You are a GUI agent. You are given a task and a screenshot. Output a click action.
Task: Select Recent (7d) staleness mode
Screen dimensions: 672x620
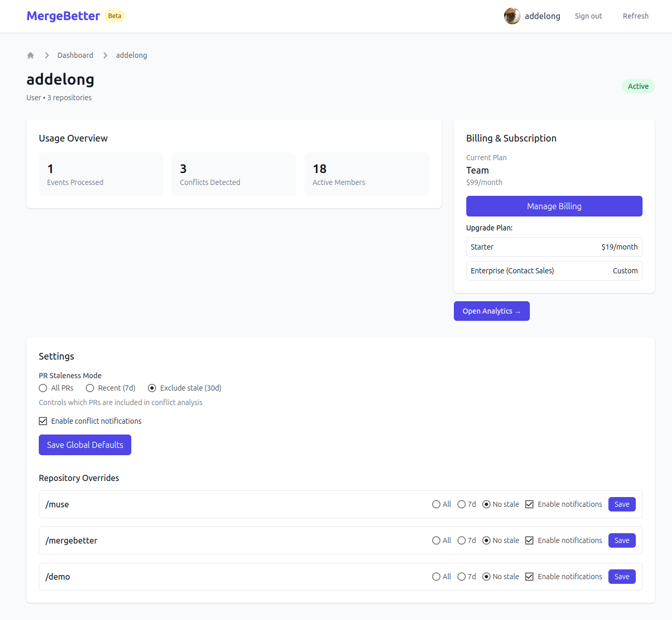click(x=90, y=388)
